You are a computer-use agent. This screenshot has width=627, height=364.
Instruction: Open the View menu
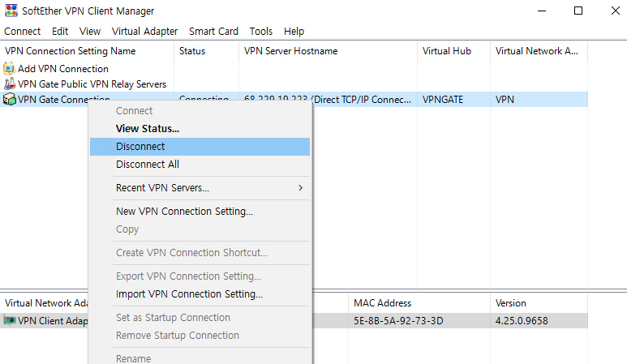click(x=90, y=31)
